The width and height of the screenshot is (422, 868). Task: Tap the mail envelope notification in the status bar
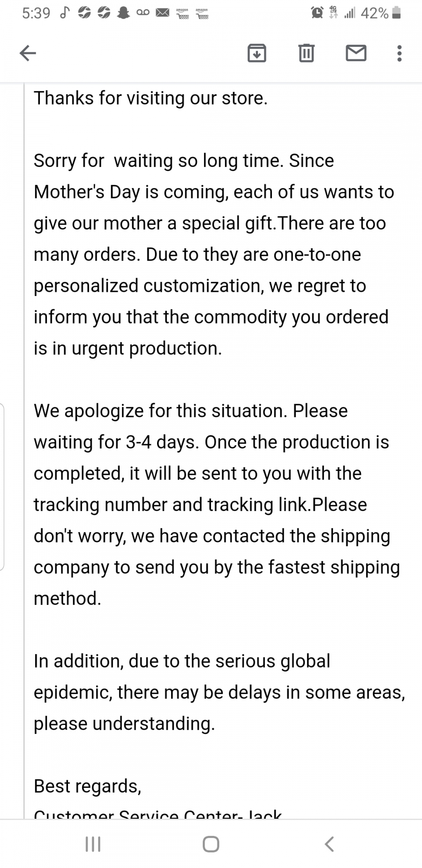point(162,13)
